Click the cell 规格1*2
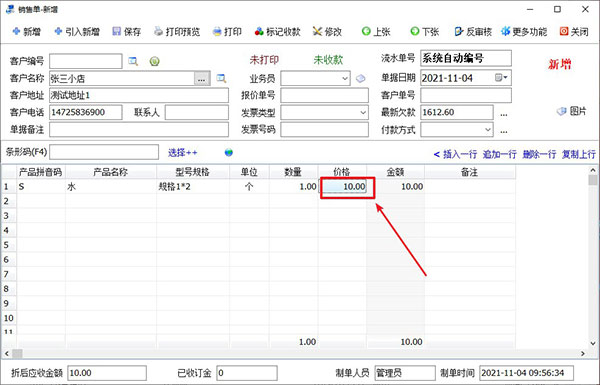The image size is (600, 385). pyautogui.click(x=193, y=187)
